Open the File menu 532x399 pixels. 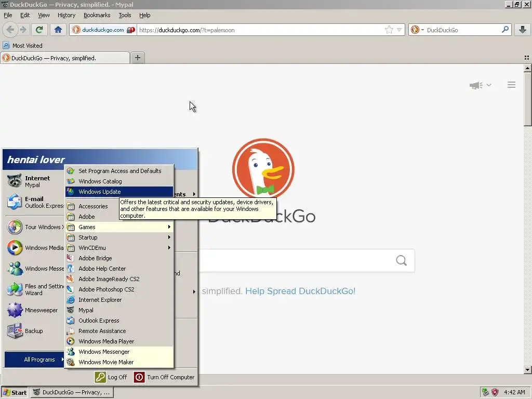8,15
